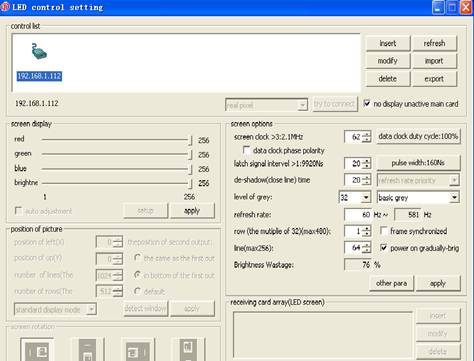The height and width of the screenshot is (361, 474).
Task: Click delete in receiving card array
Action: click(438, 351)
